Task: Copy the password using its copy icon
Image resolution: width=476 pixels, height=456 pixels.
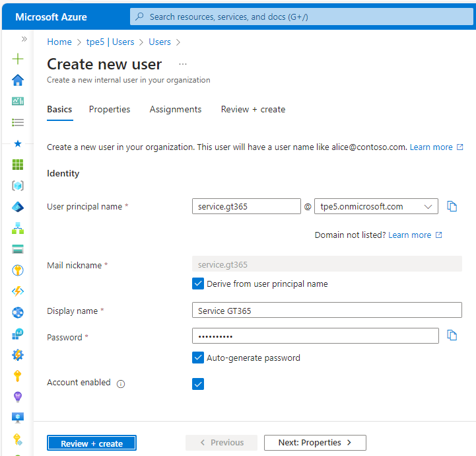Action: click(452, 336)
